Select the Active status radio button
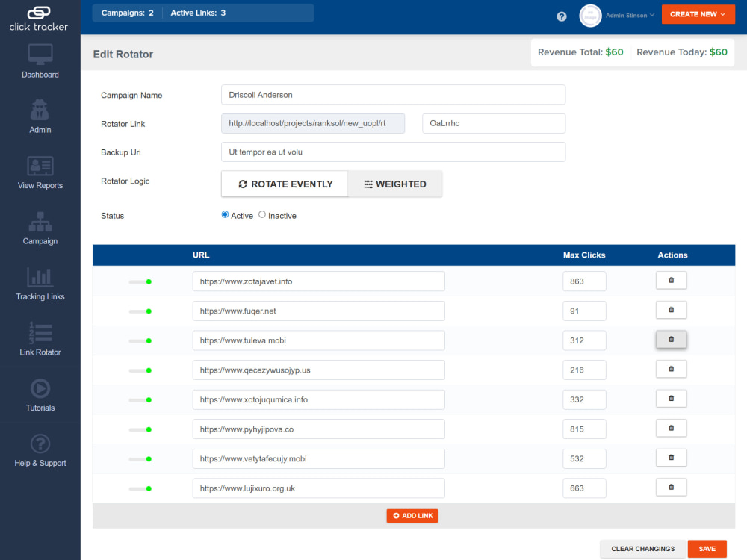The width and height of the screenshot is (747, 560). pos(225,215)
